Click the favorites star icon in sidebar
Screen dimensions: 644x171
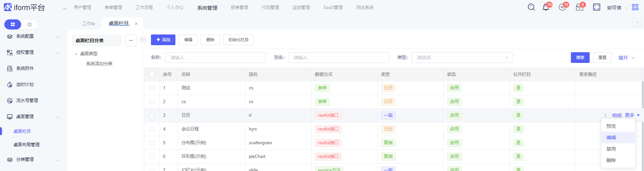click(x=30, y=24)
